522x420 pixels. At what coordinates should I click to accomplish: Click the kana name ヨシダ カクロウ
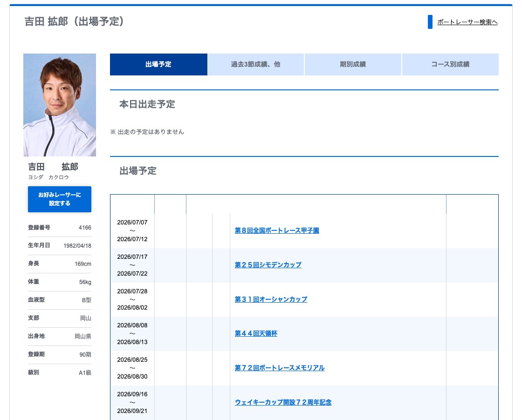(48, 177)
